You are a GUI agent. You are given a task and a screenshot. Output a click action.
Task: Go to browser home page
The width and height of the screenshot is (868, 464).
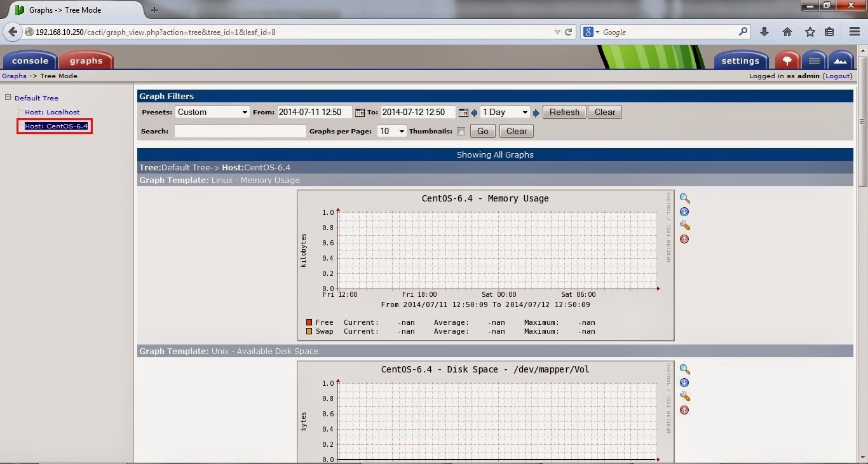[787, 32]
